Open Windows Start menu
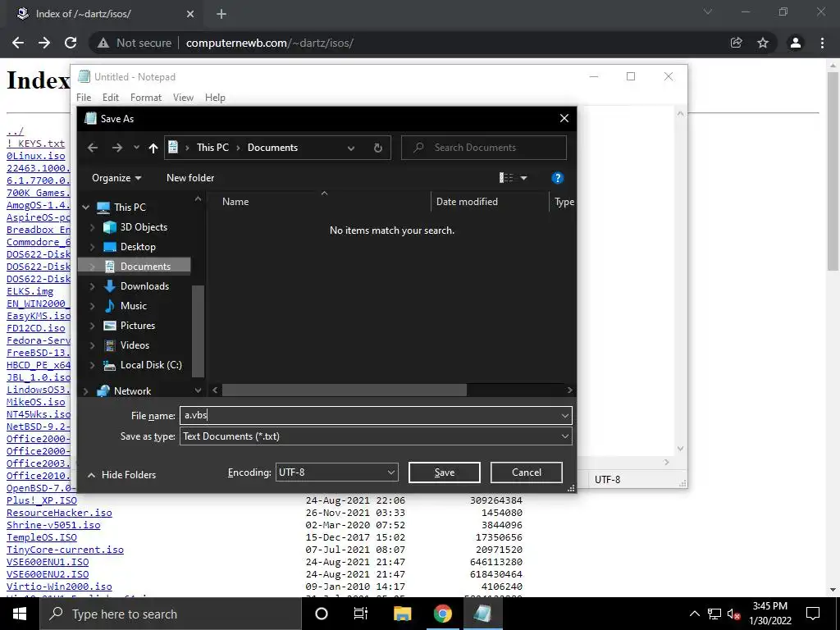Viewport: 840px width, 630px height. 20,614
